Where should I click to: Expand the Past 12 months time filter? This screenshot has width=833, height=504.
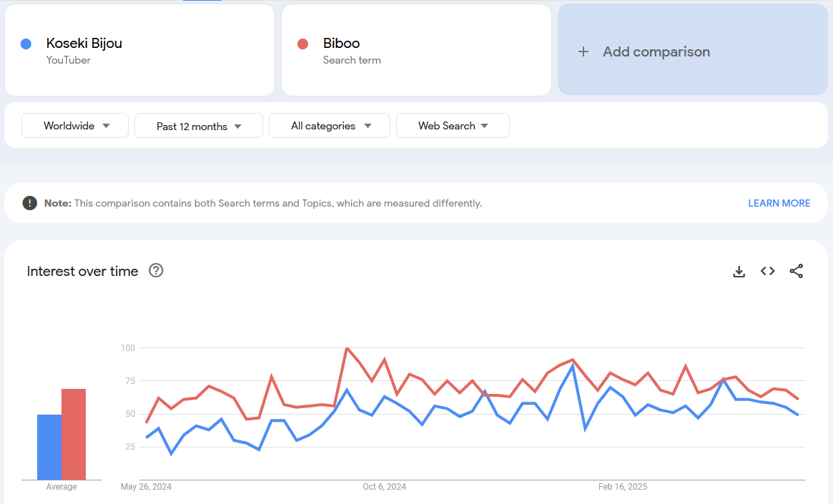(x=199, y=126)
